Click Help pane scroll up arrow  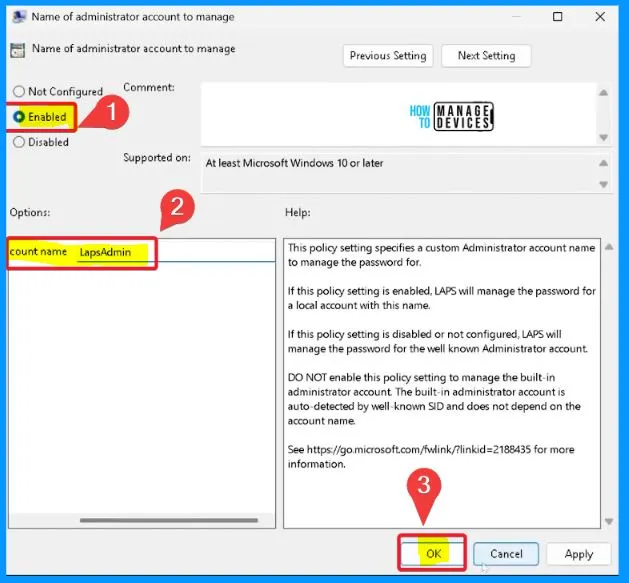pos(609,247)
